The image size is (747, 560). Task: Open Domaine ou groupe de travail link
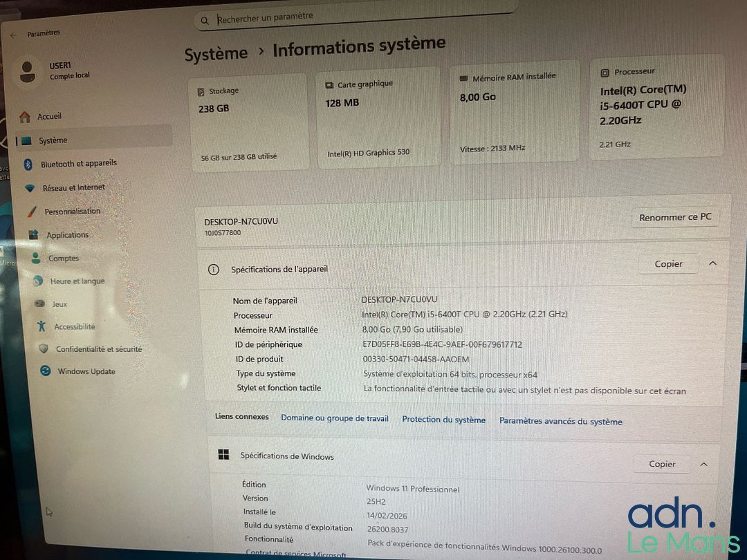click(335, 418)
